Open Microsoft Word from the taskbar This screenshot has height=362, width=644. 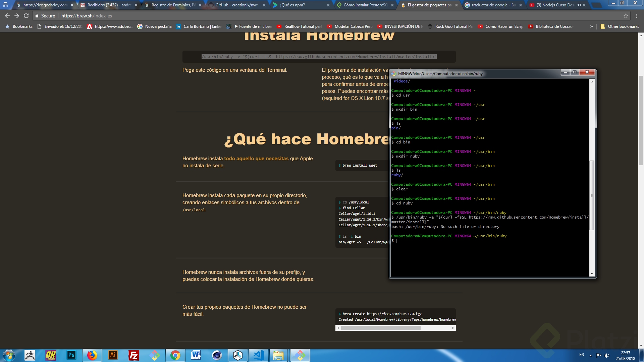[x=196, y=355]
